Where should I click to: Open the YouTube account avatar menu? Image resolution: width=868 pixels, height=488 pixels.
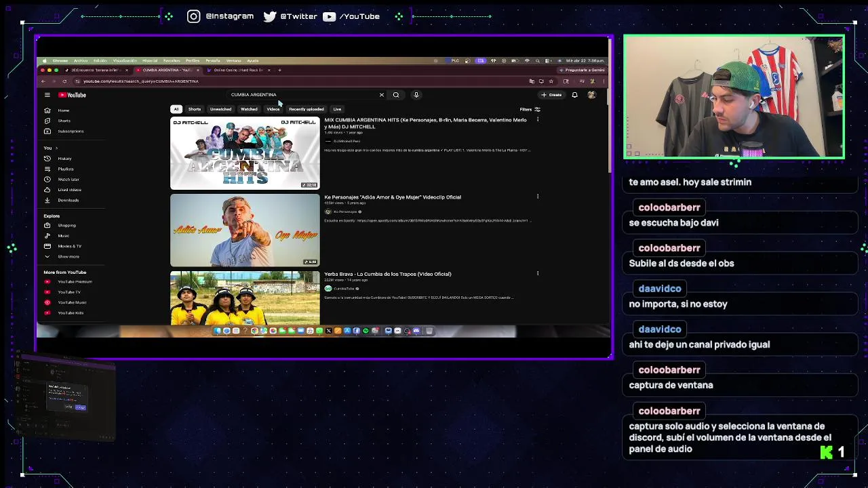click(591, 95)
